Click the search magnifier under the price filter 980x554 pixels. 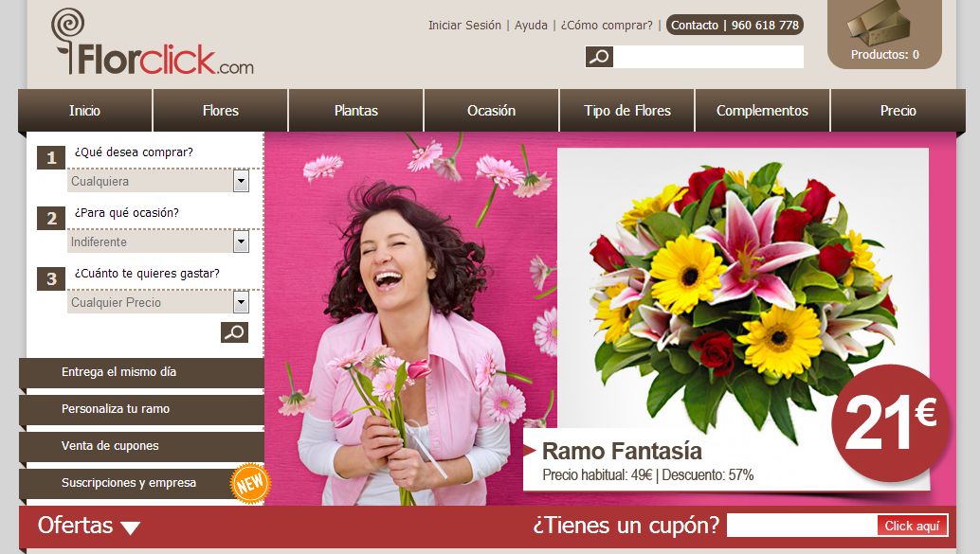[x=234, y=332]
